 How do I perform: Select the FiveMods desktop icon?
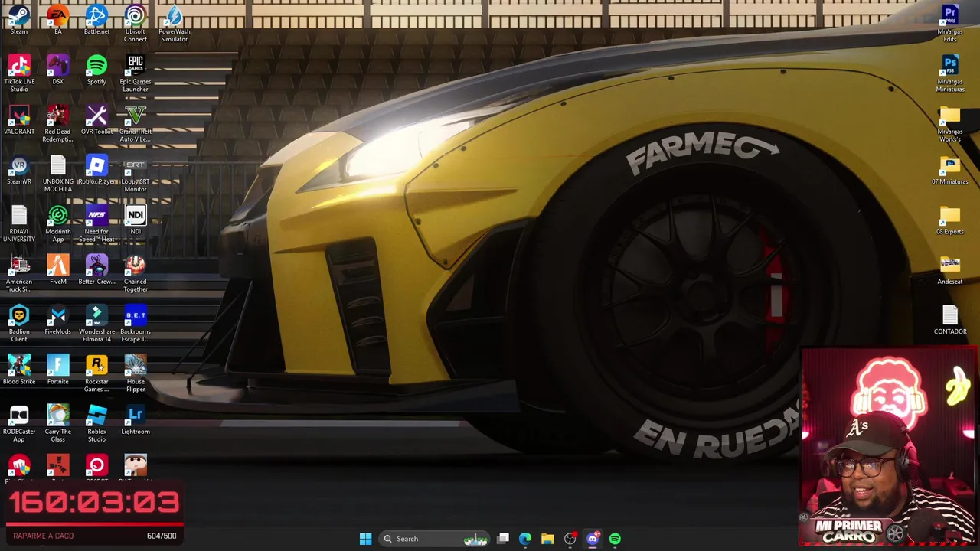coord(58,320)
